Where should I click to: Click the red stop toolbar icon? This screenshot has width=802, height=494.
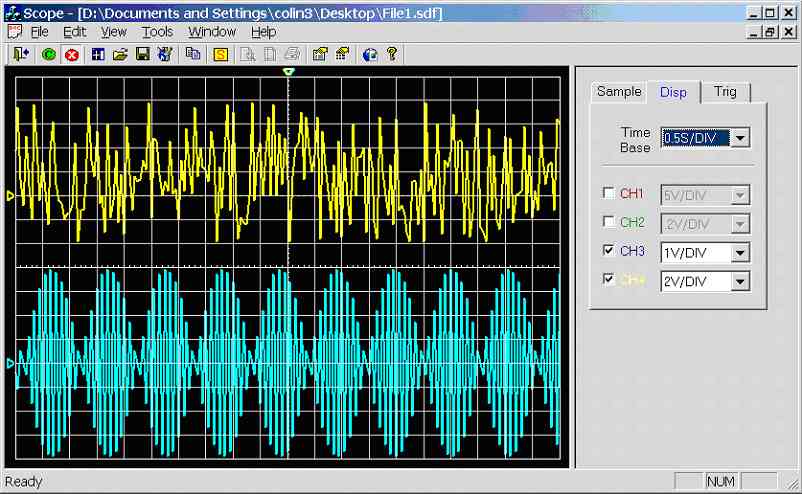click(x=71, y=54)
